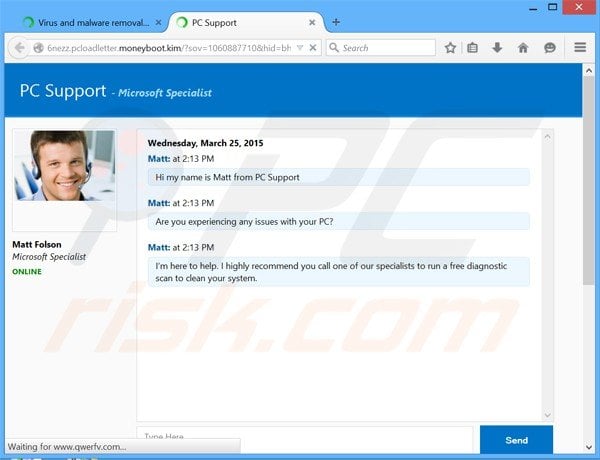
Task: Click the address bar URL field
Action: point(169,48)
